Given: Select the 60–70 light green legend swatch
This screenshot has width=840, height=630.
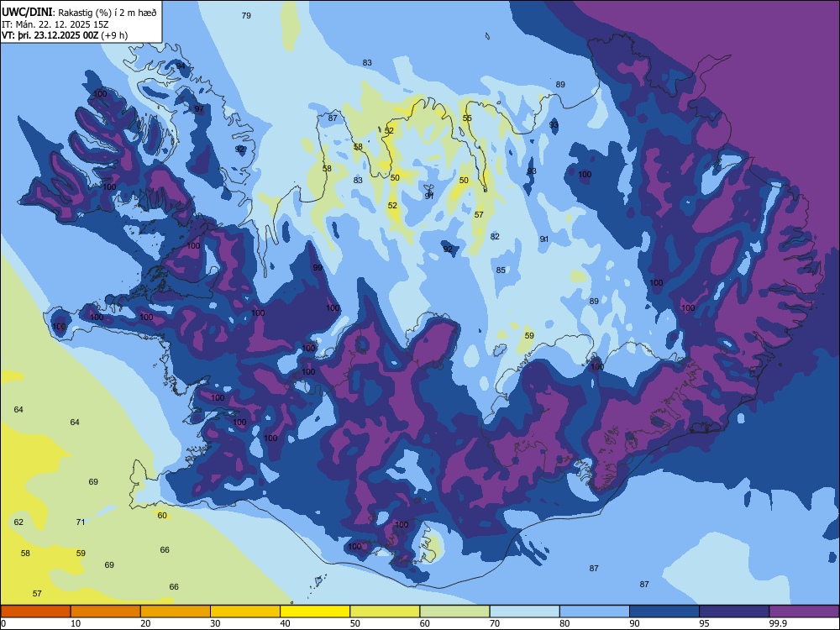Looking at the screenshot, I should [454, 612].
